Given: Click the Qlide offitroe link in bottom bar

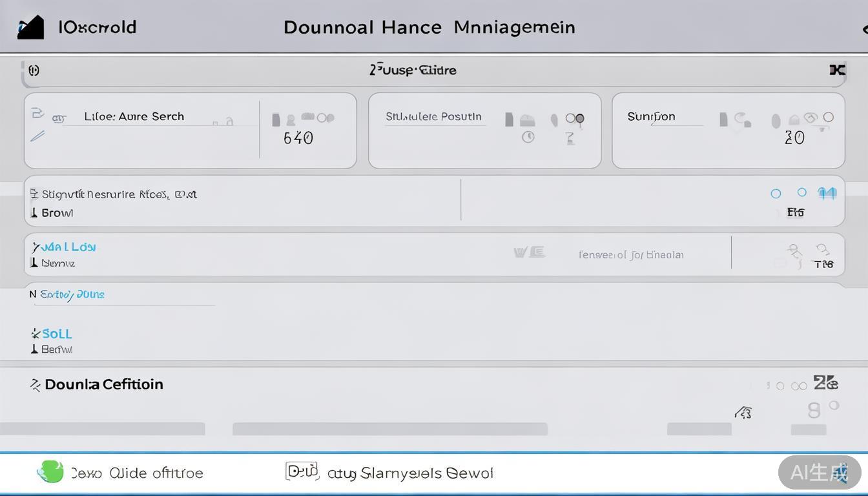Looking at the screenshot, I should pos(155,473).
